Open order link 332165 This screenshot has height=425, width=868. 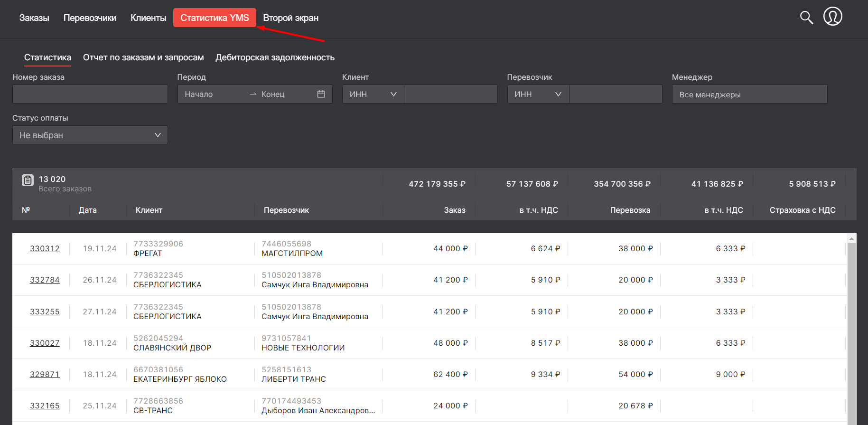[x=45, y=406]
